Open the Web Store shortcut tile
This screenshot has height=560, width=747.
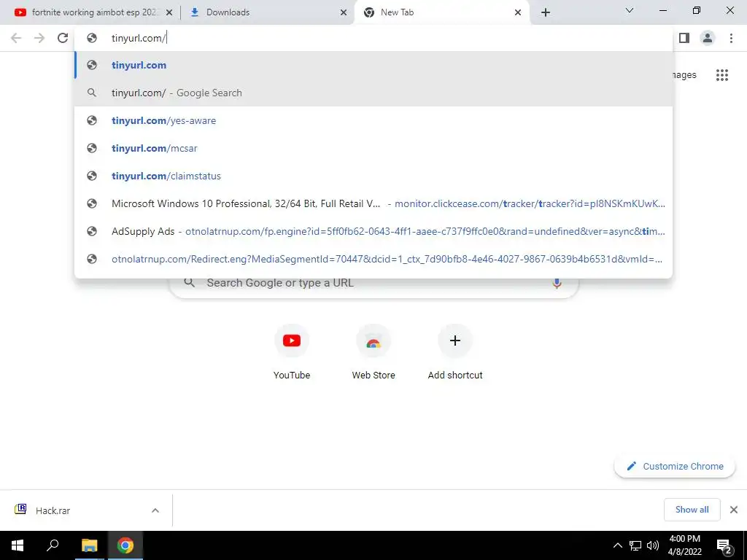pyautogui.click(x=373, y=351)
